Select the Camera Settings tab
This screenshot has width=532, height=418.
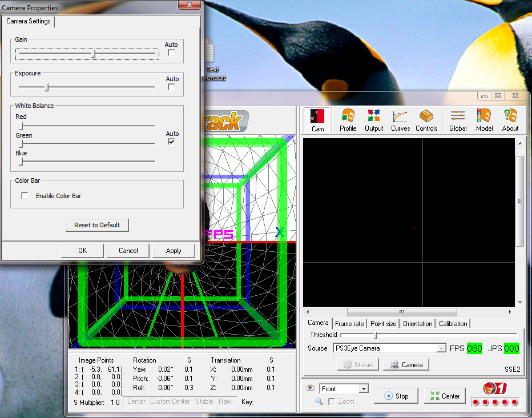(x=28, y=21)
